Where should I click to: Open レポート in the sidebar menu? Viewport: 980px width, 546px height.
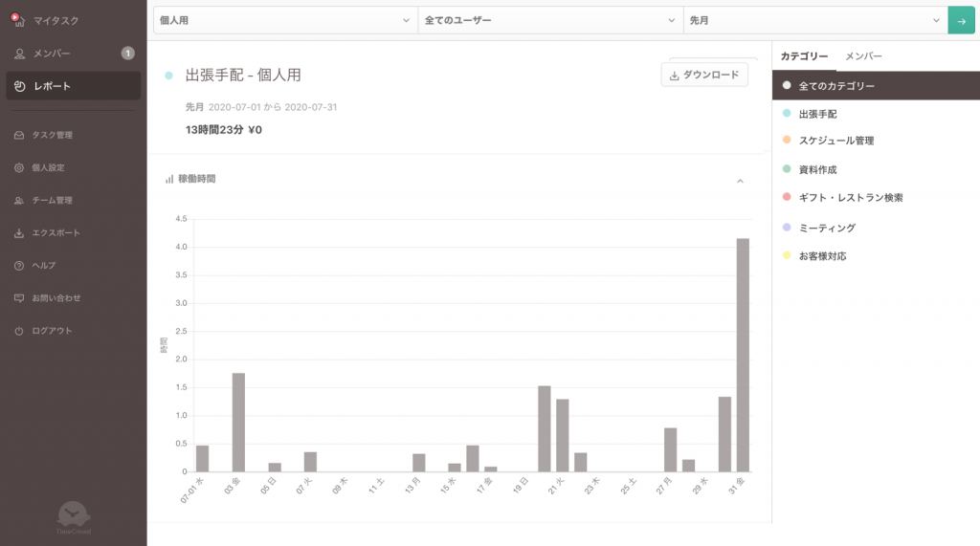[x=73, y=86]
